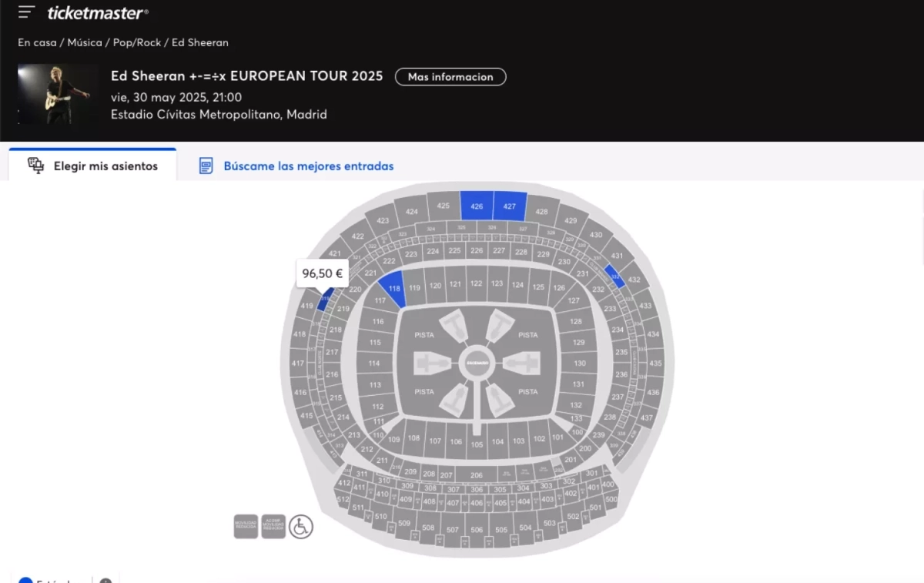Switch to Búscame las mejores entradas tab
924x583 pixels.
pos(308,166)
